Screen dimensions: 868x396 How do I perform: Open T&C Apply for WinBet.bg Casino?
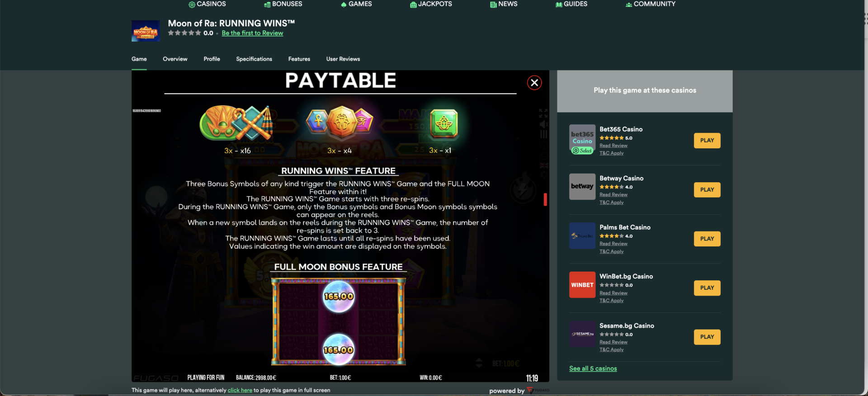click(612, 301)
